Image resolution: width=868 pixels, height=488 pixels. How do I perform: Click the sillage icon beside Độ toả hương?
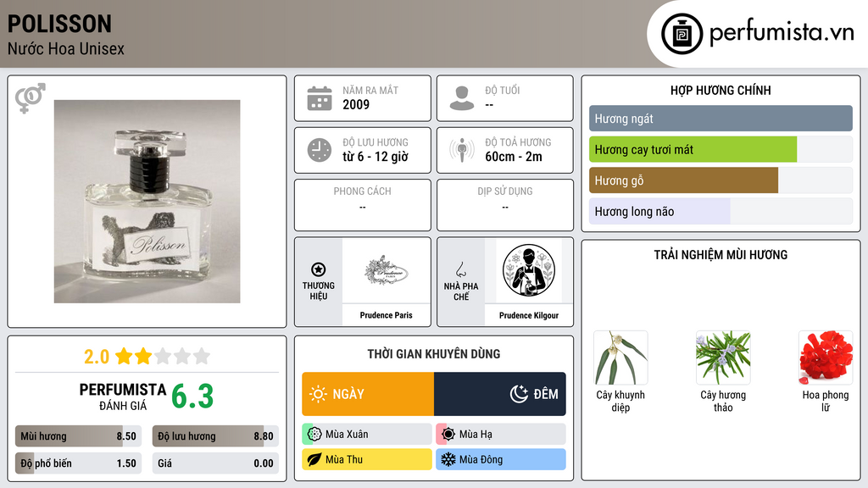462,150
